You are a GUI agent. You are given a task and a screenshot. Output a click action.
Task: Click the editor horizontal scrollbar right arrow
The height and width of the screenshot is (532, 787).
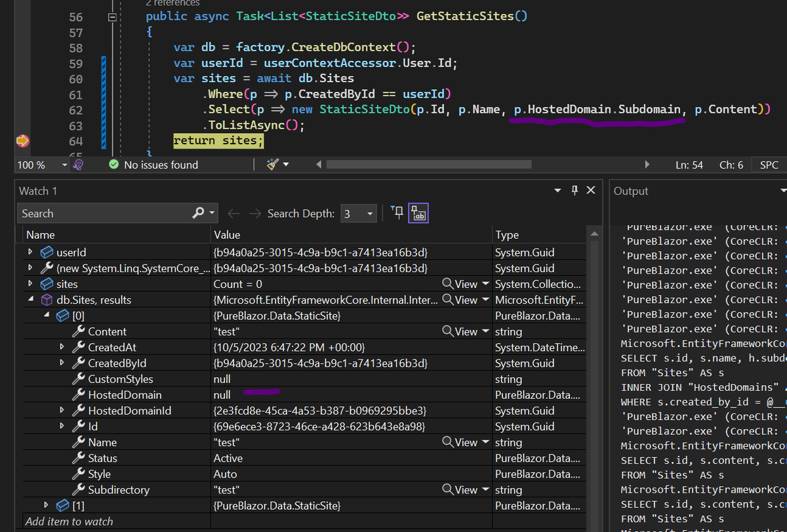pos(647,165)
